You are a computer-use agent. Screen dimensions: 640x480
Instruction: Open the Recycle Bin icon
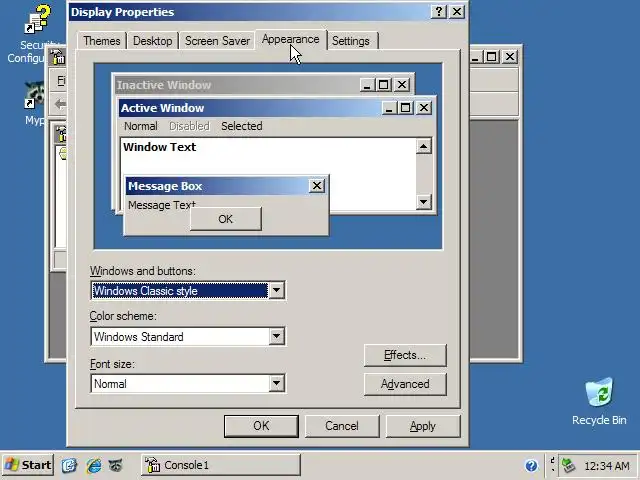tap(599, 392)
